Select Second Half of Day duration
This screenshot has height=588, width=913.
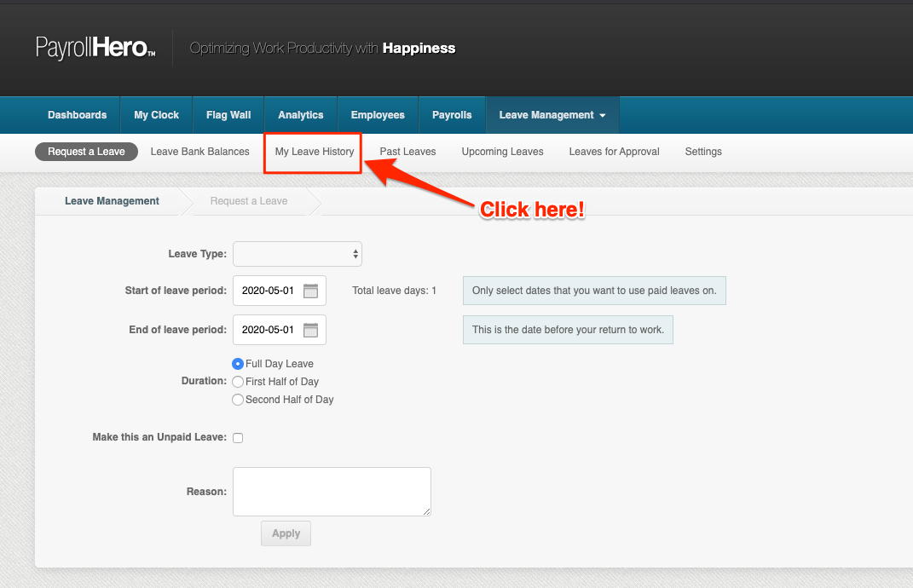tap(238, 400)
